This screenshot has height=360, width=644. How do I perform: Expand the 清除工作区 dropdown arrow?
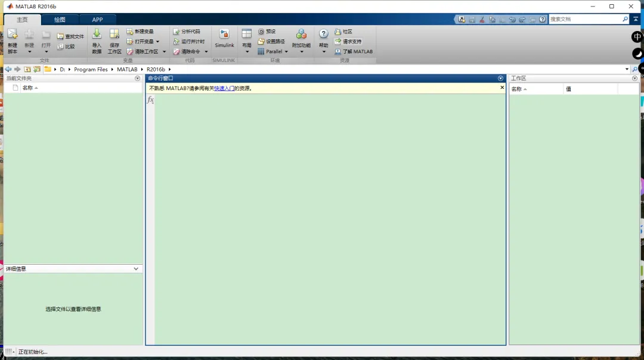tap(165, 52)
